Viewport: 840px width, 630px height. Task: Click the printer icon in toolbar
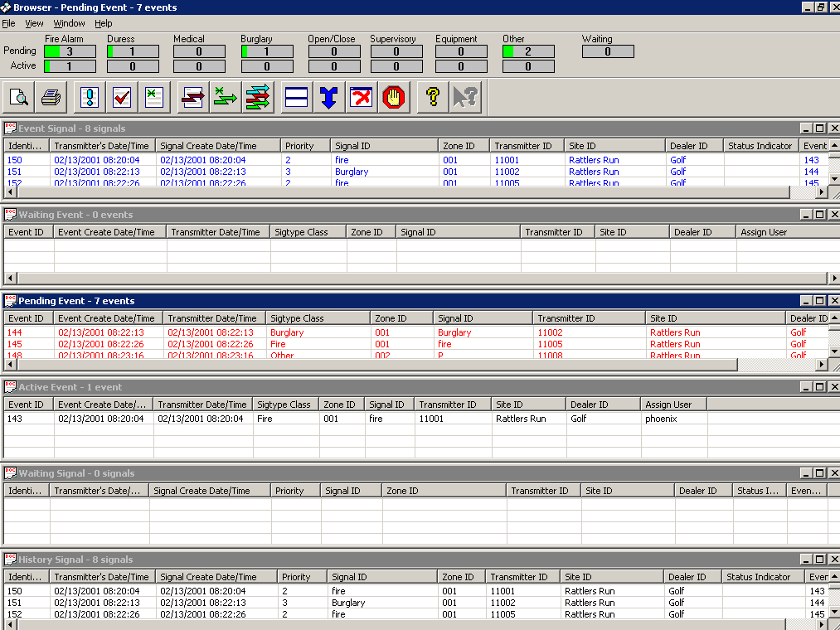pyautogui.click(x=51, y=98)
